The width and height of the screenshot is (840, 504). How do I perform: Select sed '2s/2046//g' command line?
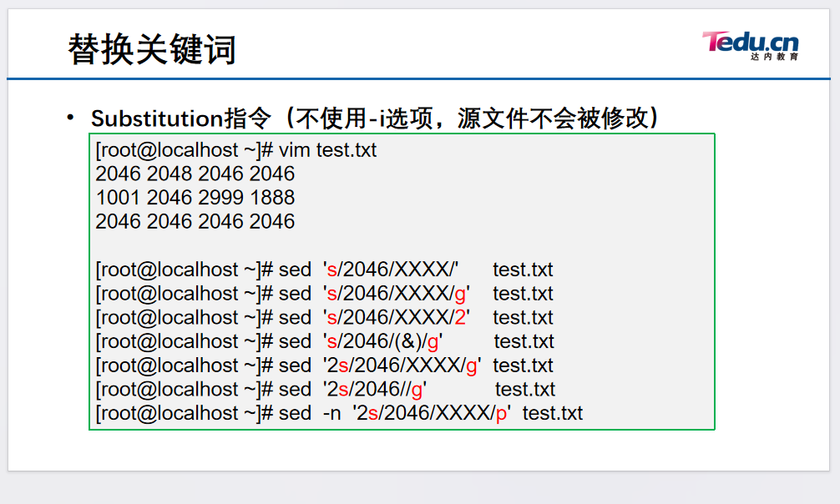click(x=325, y=390)
